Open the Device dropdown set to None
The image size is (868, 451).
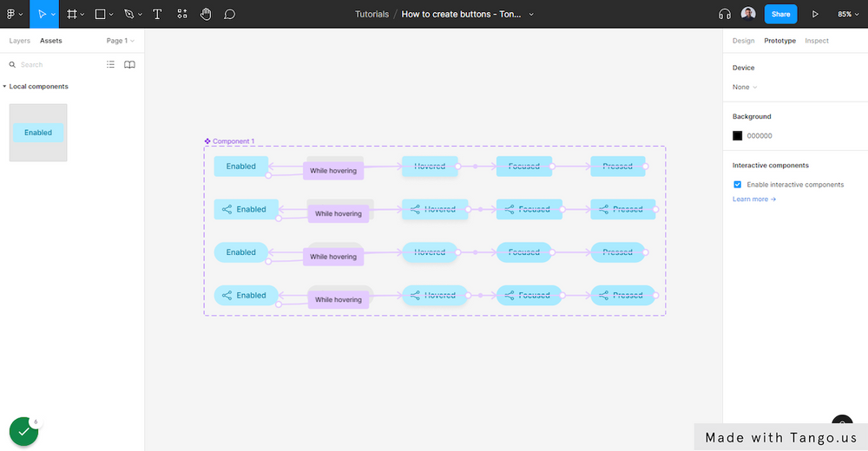click(744, 87)
